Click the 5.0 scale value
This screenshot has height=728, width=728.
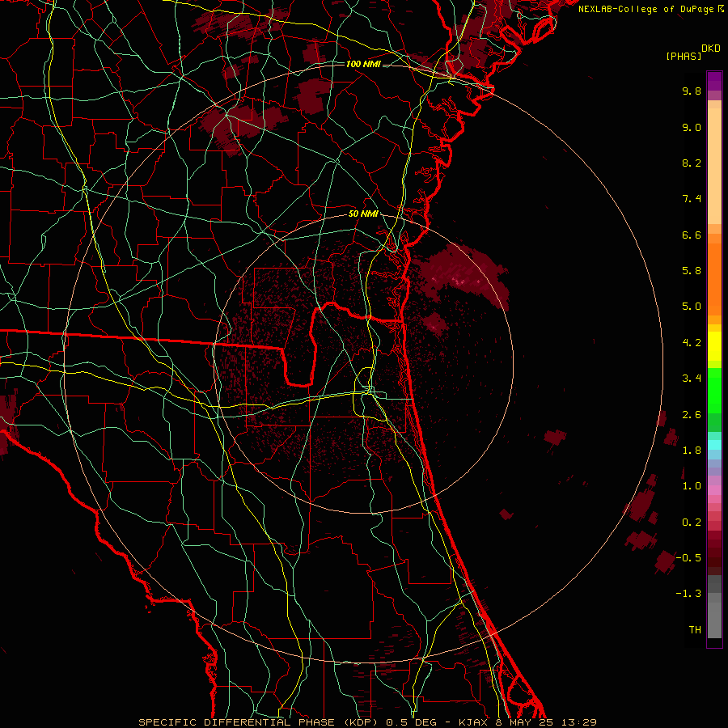[x=692, y=307]
